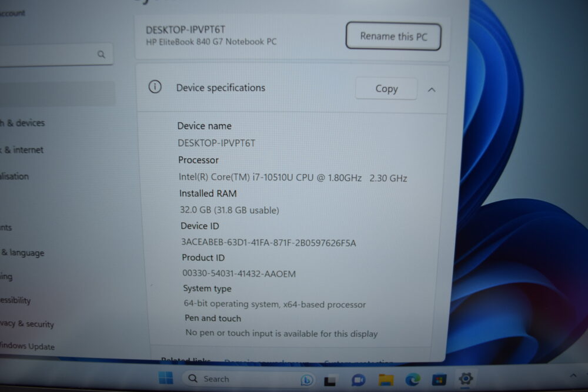The image size is (588, 392).
Task: Click the Settings gear icon in the taskbar
Action: tap(466, 378)
